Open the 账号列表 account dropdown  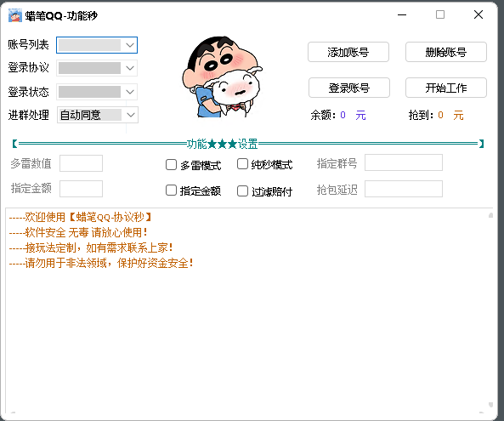pyautogui.click(x=97, y=45)
